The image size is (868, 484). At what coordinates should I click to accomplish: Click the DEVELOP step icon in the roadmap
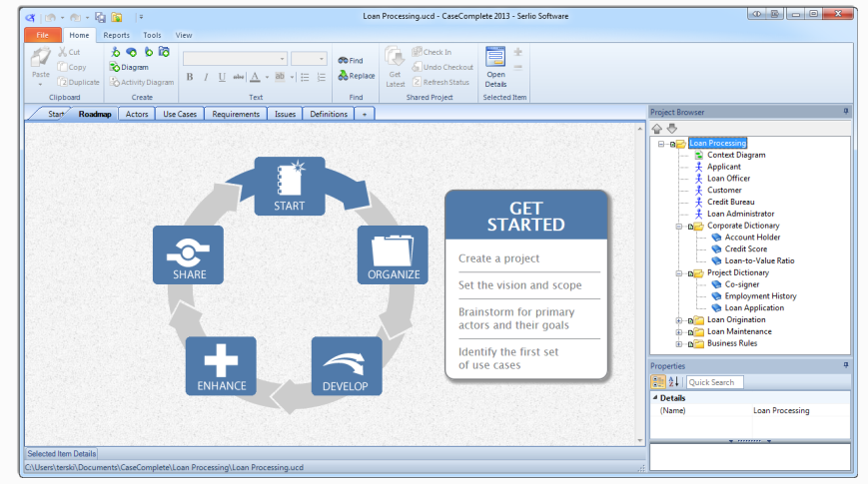coord(346,365)
